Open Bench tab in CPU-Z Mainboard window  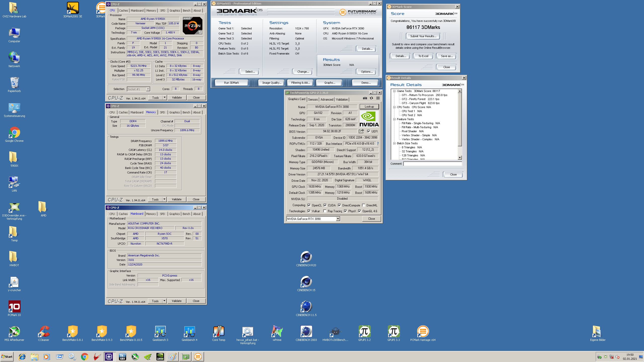coord(186,214)
